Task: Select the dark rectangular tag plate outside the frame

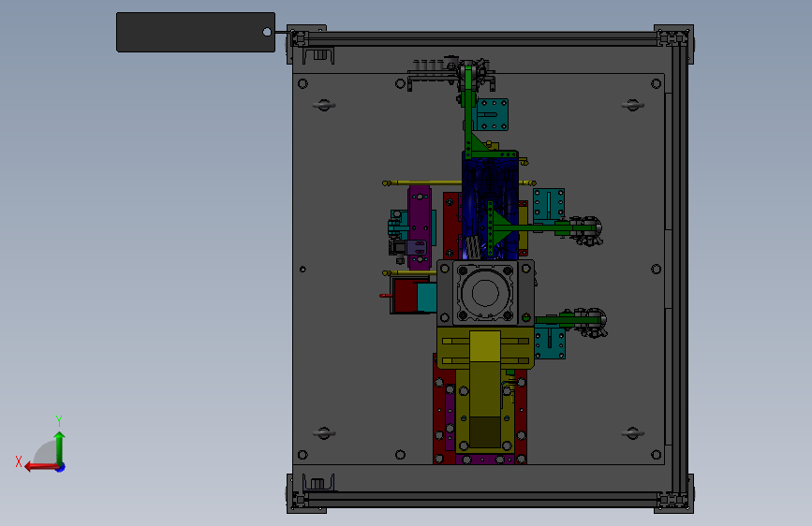Action: (x=196, y=32)
